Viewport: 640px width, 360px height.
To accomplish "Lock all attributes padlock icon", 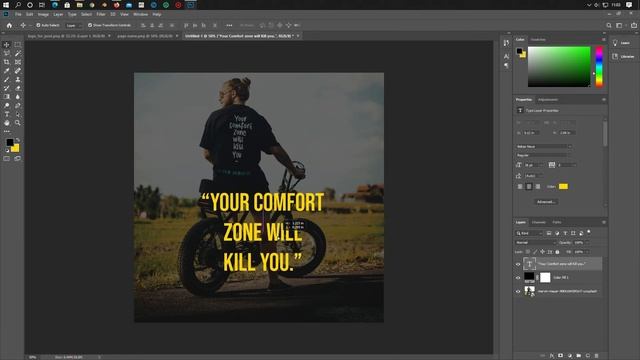I will [x=557, y=252].
